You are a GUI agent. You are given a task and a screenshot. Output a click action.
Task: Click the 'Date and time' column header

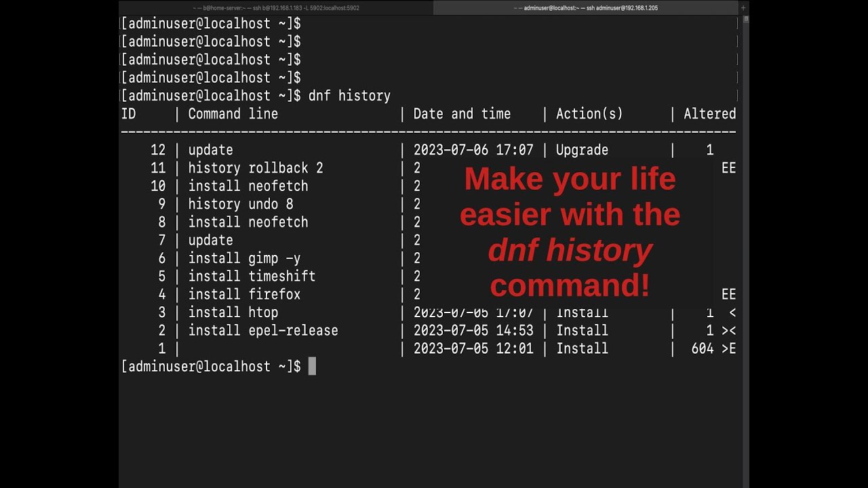pos(462,114)
